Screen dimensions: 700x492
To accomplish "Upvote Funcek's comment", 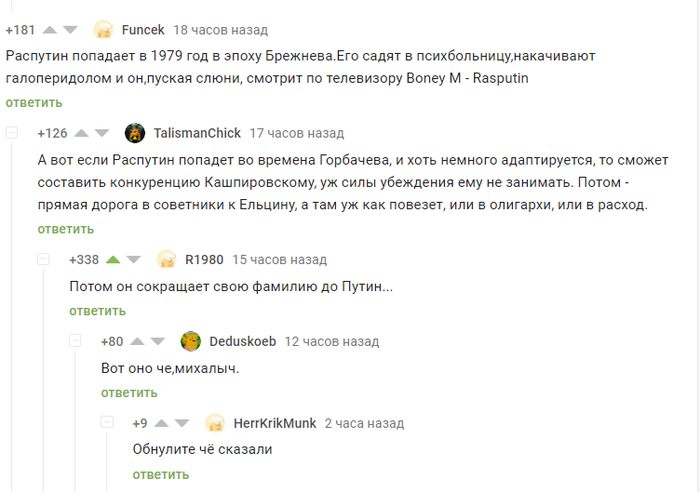I will 49,30.
